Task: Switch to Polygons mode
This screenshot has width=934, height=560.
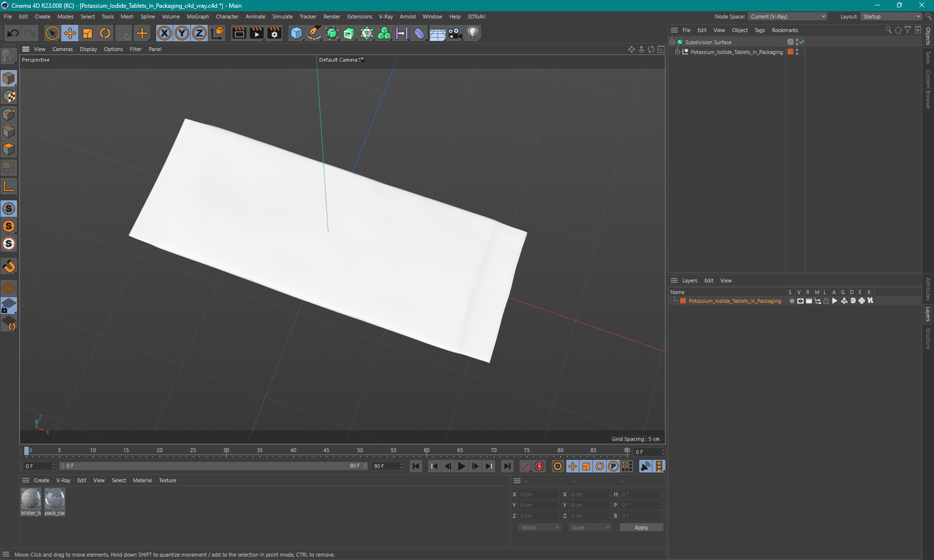Action: pos(9,149)
